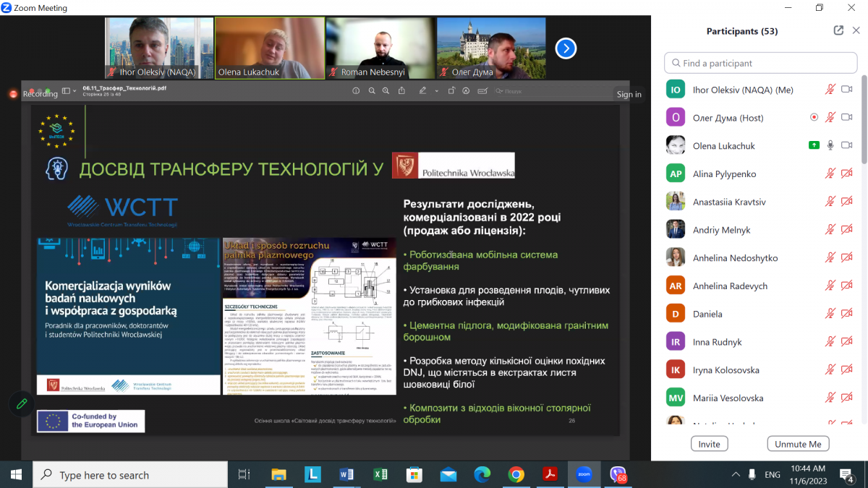Open Zoom from the taskbar
Screen dimensions: 868x488
584,475
